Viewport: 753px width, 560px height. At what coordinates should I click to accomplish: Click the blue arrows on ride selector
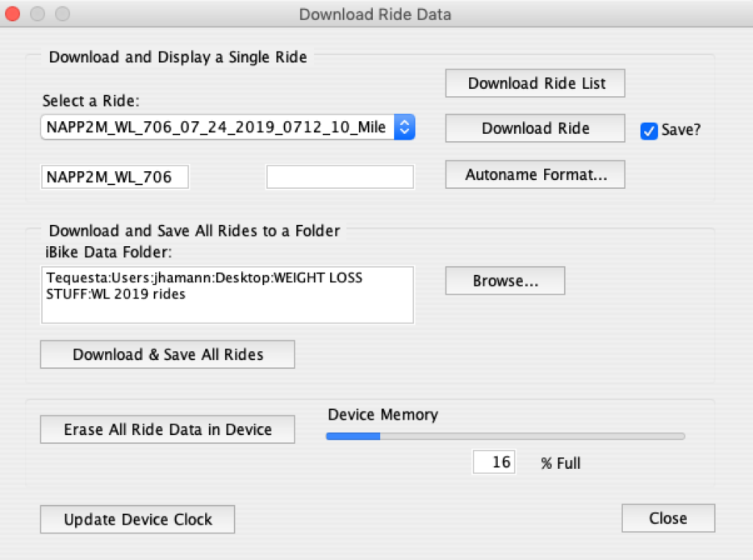click(x=404, y=127)
